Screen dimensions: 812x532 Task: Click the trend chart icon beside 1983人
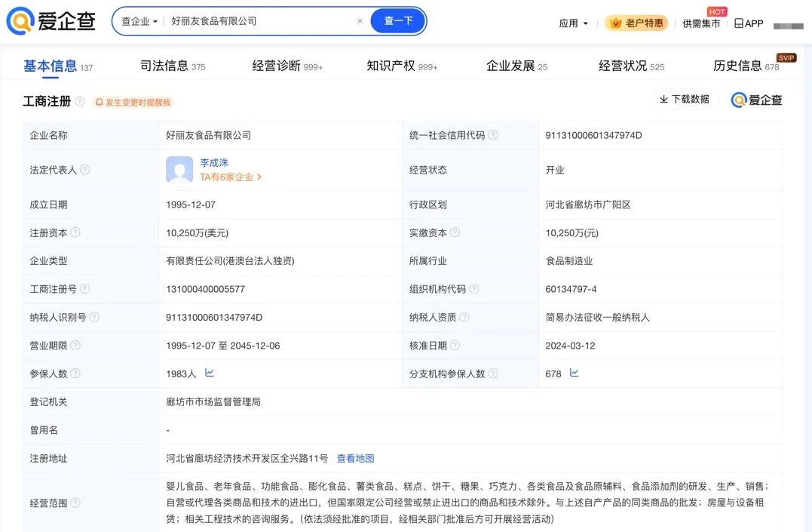[210, 373]
